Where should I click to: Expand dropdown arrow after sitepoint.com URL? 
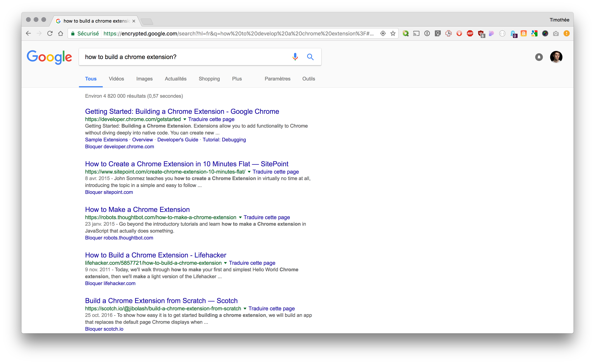coord(249,172)
